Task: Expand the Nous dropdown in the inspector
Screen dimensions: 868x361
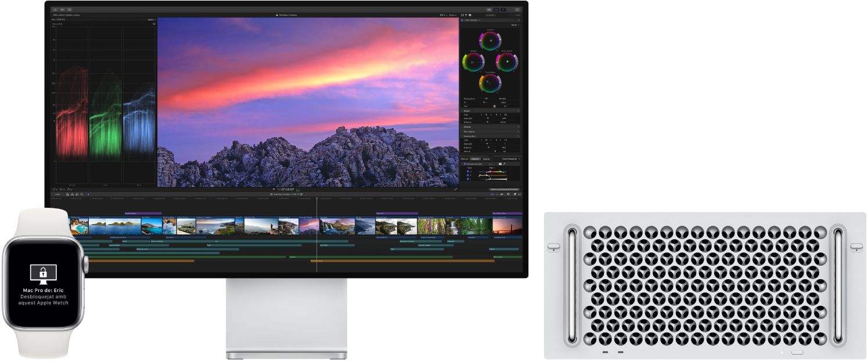Action: [x=516, y=24]
